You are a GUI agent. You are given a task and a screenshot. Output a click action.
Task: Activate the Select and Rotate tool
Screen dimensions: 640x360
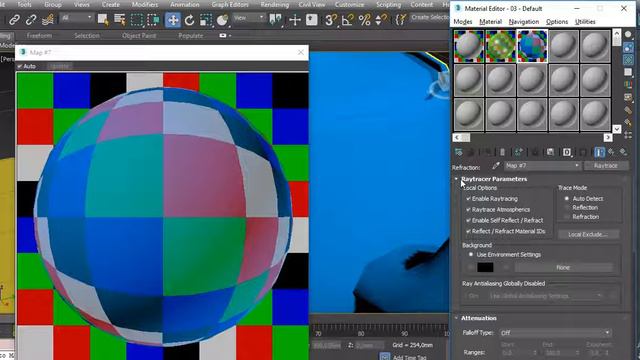189,20
